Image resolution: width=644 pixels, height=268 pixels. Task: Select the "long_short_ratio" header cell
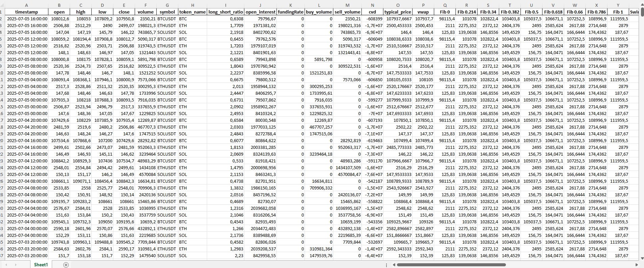(226, 12)
